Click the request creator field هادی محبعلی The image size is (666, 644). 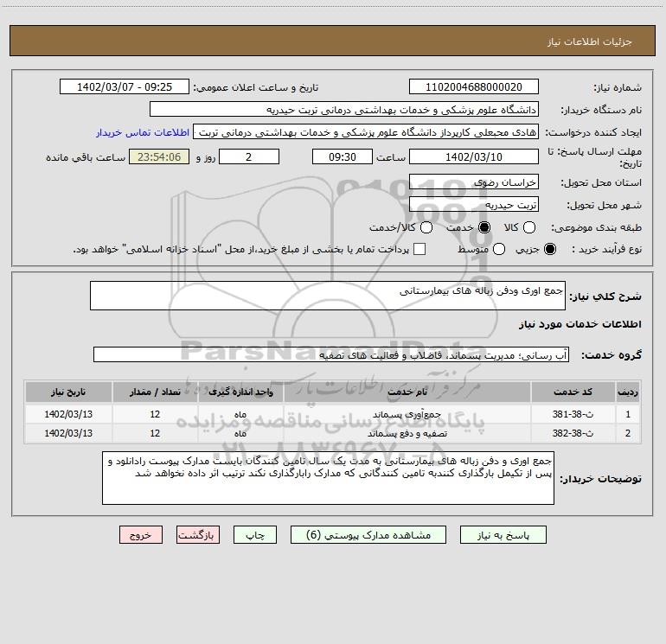(366, 132)
